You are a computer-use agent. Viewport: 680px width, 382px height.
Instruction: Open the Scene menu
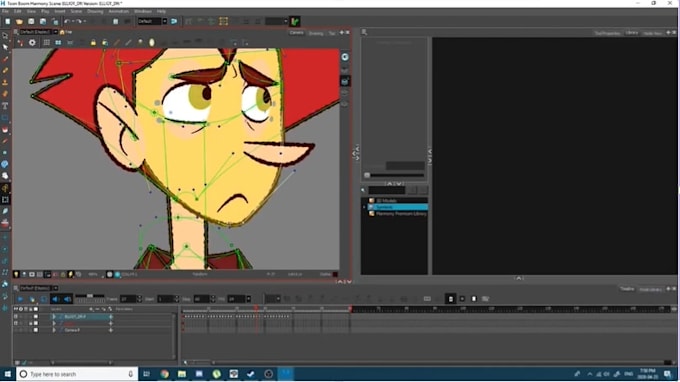click(x=76, y=11)
